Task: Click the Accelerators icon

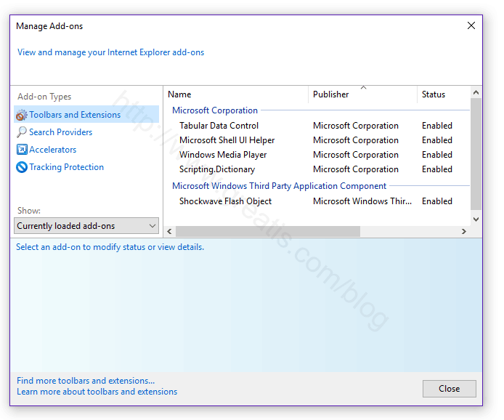Action: point(22,150)
